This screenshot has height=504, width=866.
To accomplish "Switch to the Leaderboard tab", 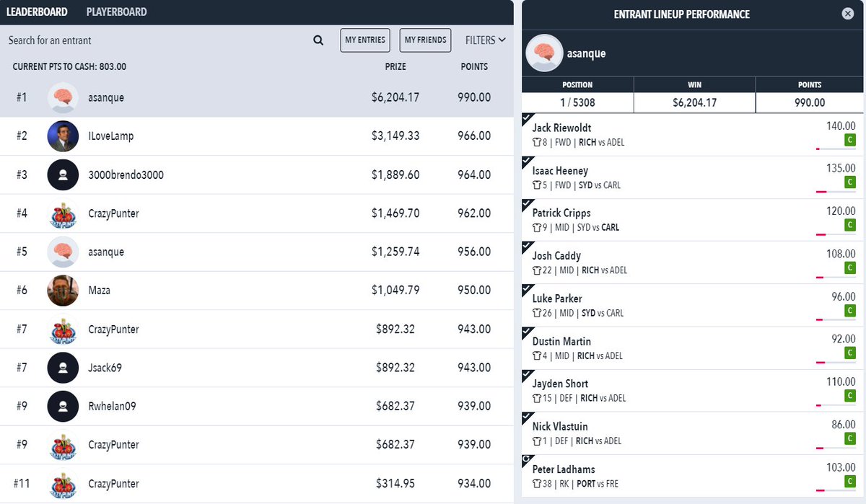I will [37, 12].
